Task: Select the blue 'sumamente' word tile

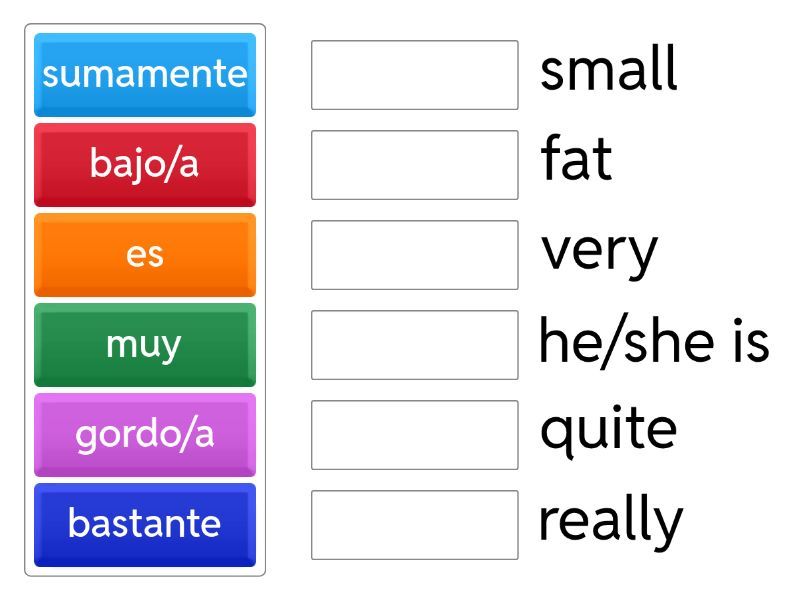Action: 145,75
